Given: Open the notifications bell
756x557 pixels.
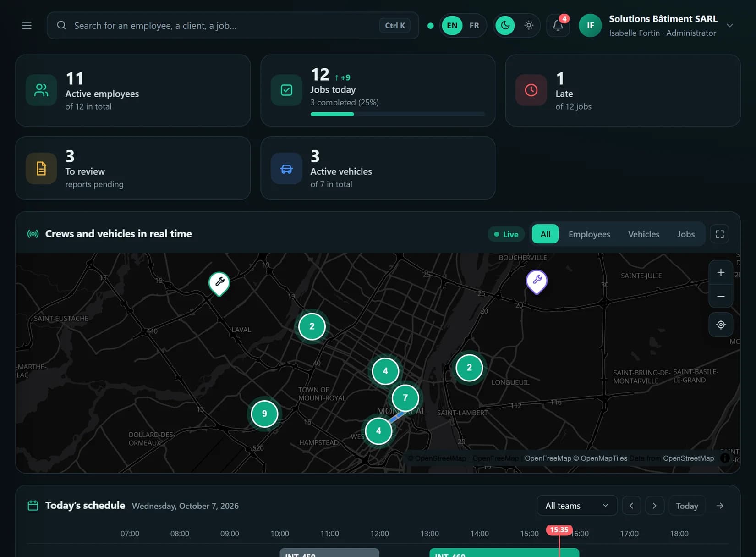Looking at the screenshot, I should coord(558,25).
